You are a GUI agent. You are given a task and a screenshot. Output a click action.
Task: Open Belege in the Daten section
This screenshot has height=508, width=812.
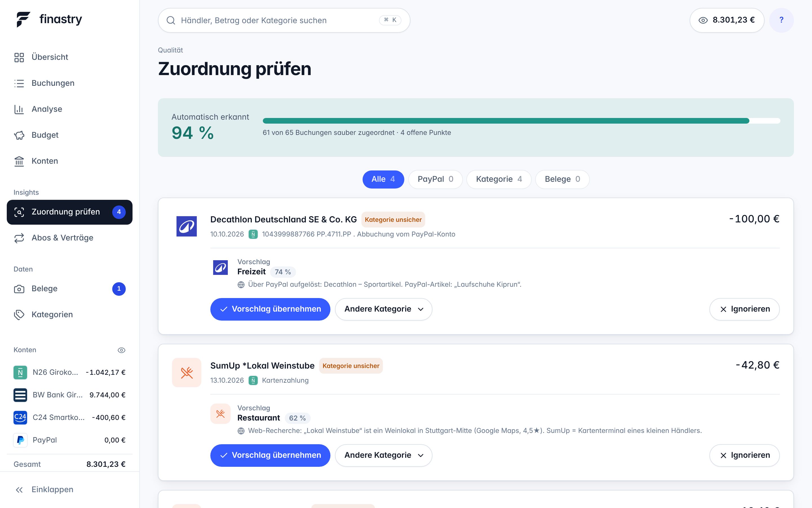pyautogui.click(x=69, y=289)
